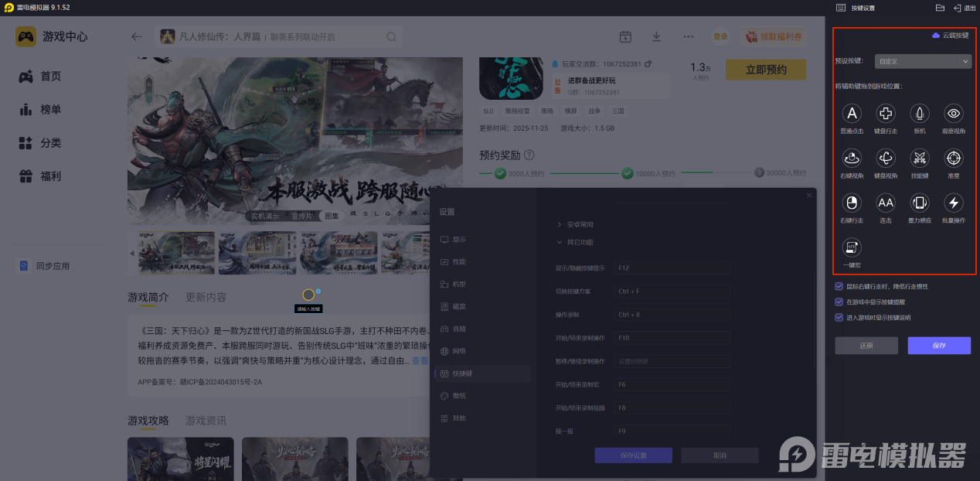Pick the 观察视角 eye icon
The image size is (980, 481).
pos(954,114)
